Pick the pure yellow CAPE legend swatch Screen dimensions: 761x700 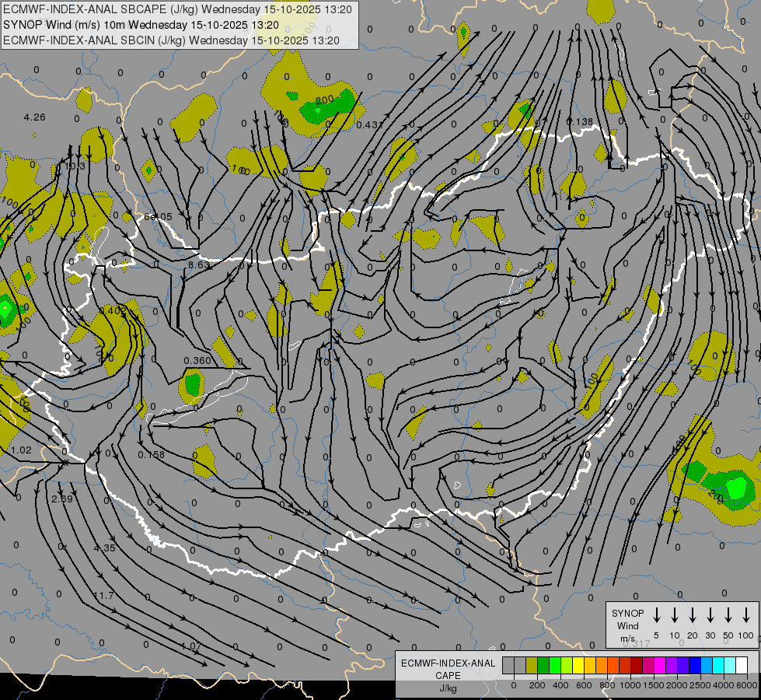(578, 665)
